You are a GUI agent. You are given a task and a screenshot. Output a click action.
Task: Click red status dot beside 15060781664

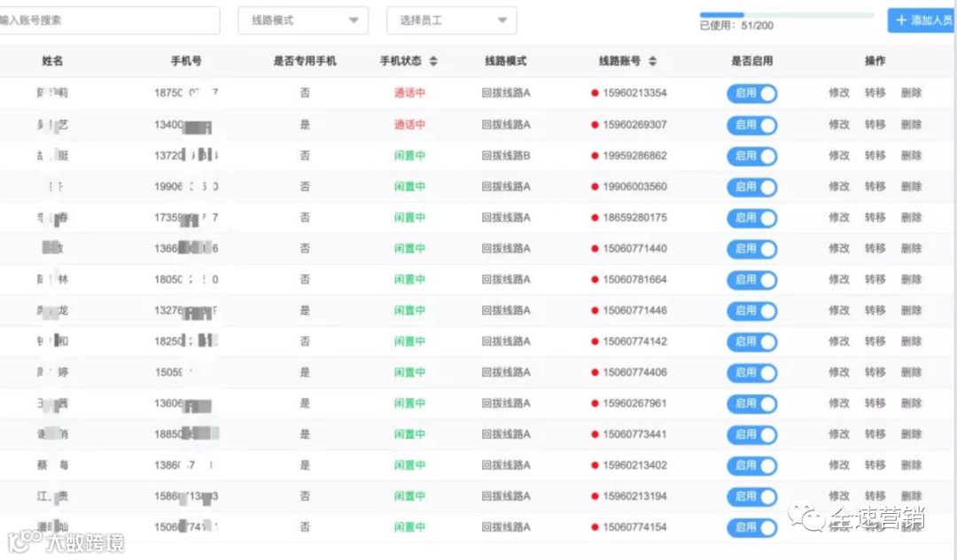(x=595, y=280)
